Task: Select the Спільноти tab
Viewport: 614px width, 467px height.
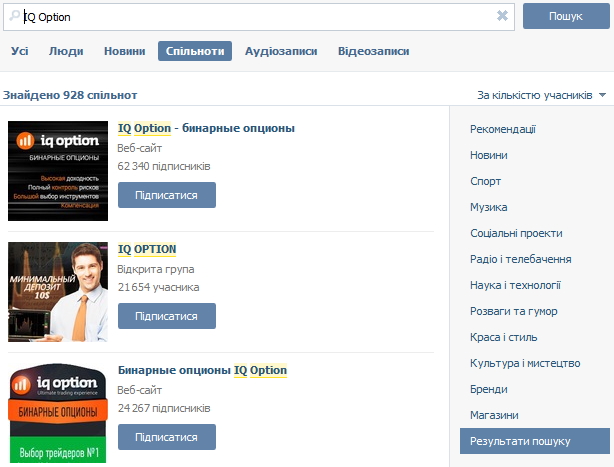Action: point(195,51)
